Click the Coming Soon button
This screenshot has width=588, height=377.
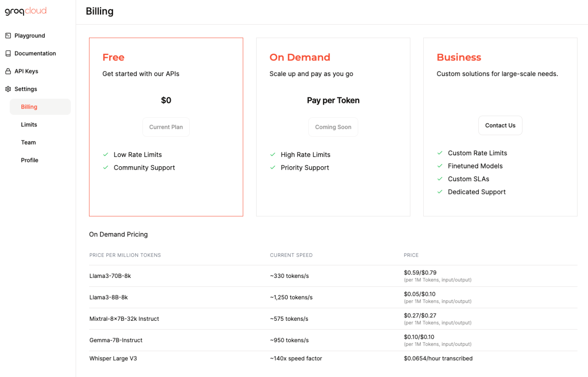[333, 127]
